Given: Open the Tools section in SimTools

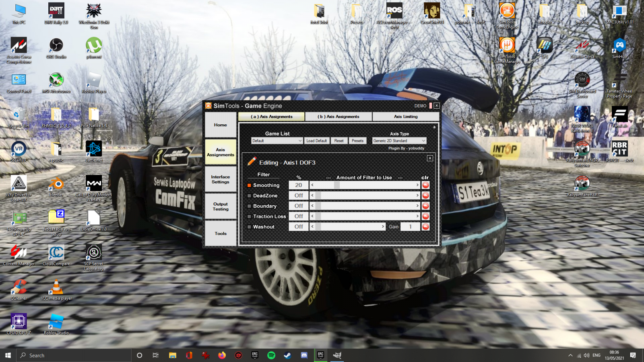Looking at the screenshot, I should 221,233.
